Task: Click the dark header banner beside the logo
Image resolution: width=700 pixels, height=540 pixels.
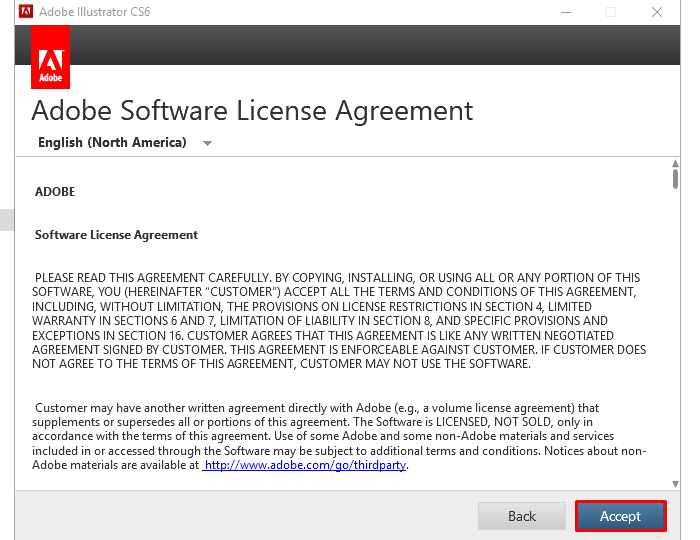Action: 380,48
